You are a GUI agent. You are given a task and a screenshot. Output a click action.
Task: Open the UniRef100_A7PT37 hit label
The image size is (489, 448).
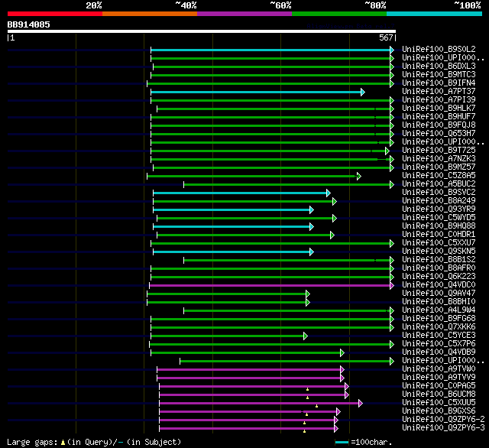(439, 92)
